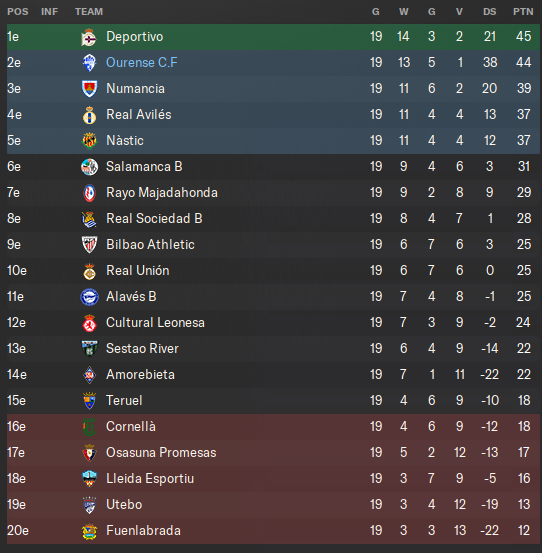Viewport: 542px width, 553px height.
Task: Open Cultural Leonesa team name link
Action: pos(155,323)
